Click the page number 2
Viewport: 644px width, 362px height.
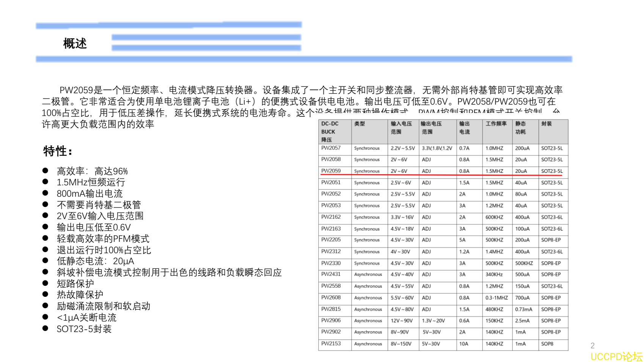[593, 345]
